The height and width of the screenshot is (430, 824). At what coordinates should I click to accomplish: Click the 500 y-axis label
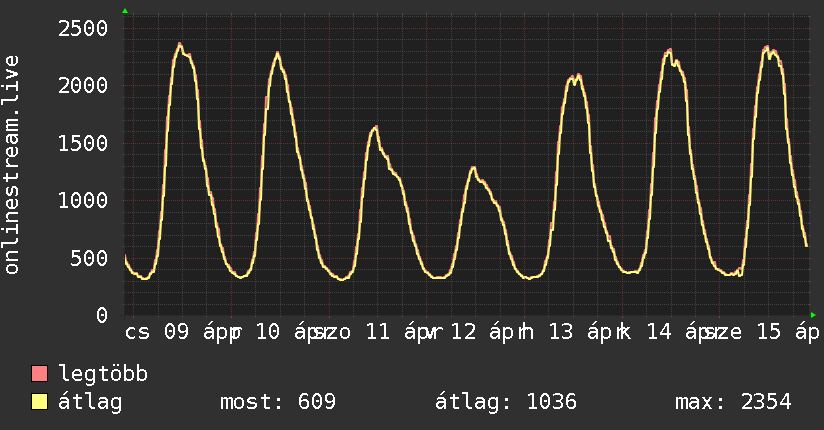tap(89, 258)
